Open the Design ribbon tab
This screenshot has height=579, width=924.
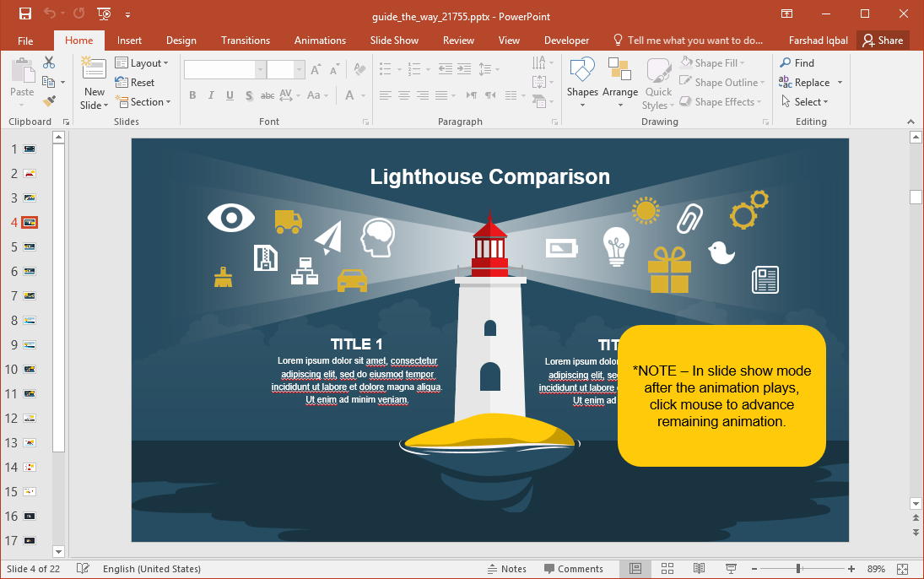click(x=181, y=40)
